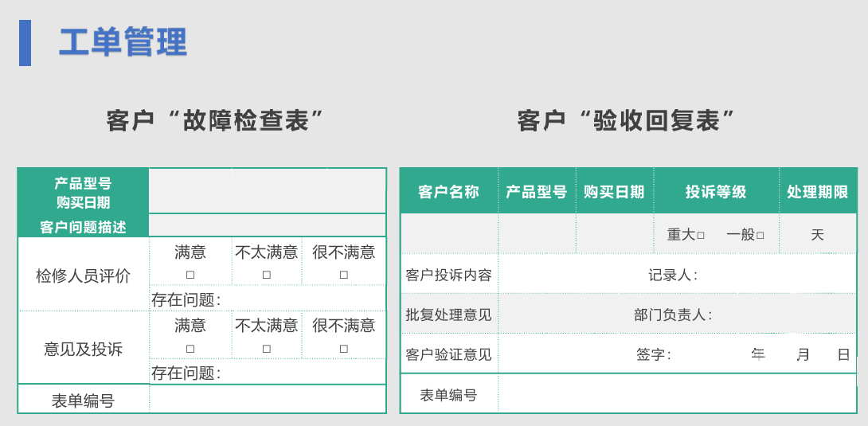Click the 客户“故障检查表” heading
Viewport: 868px width, 426px height.
tap(215, 120)
